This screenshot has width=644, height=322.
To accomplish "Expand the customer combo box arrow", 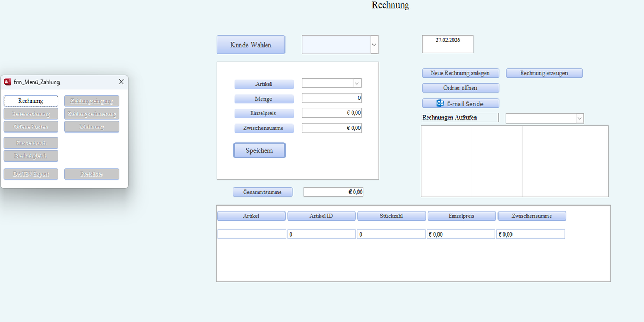I will 374,45.
